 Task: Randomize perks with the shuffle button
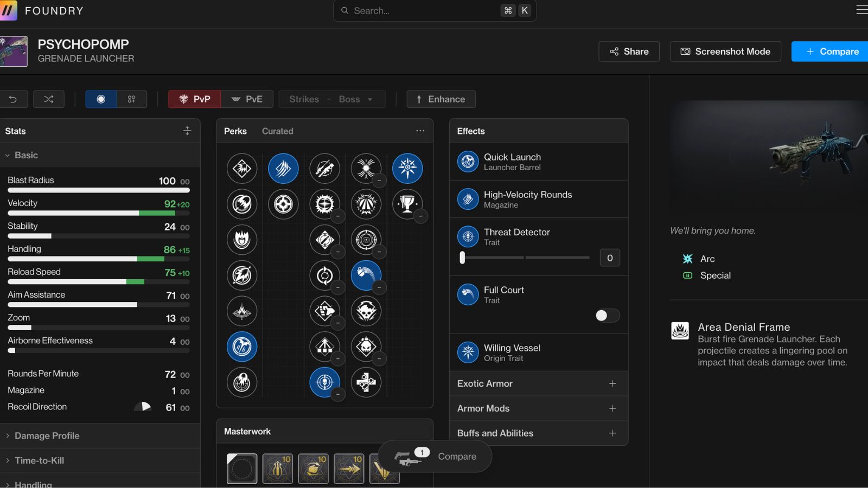point(49,99)
